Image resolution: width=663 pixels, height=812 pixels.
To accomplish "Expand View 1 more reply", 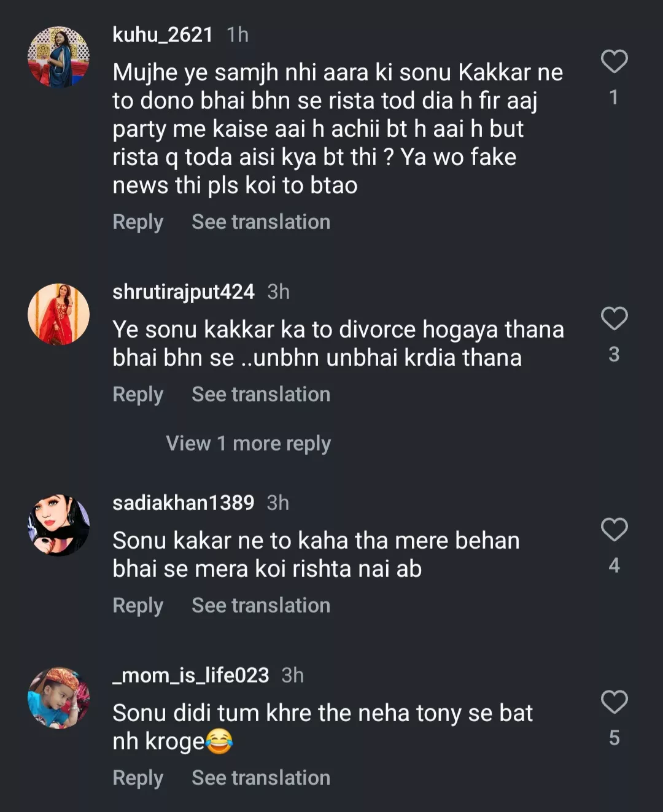I will [x=248, y=443].
